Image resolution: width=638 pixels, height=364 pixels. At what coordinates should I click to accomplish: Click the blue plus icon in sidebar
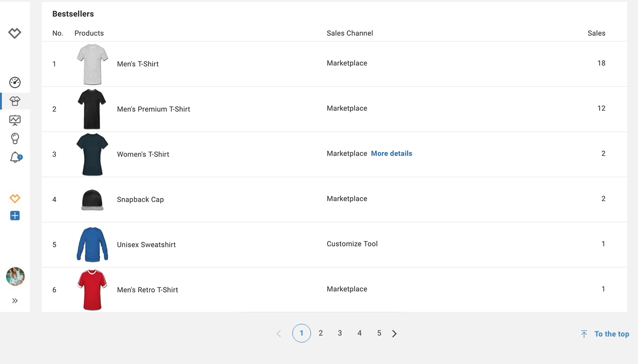(x=15, y=216)
